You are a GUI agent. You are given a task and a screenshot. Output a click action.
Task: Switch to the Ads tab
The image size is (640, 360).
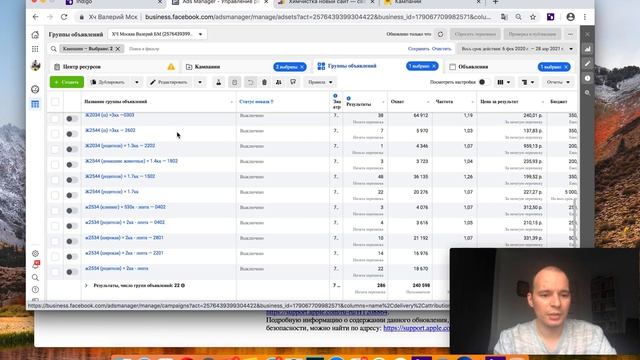click(x=509, y=67)
